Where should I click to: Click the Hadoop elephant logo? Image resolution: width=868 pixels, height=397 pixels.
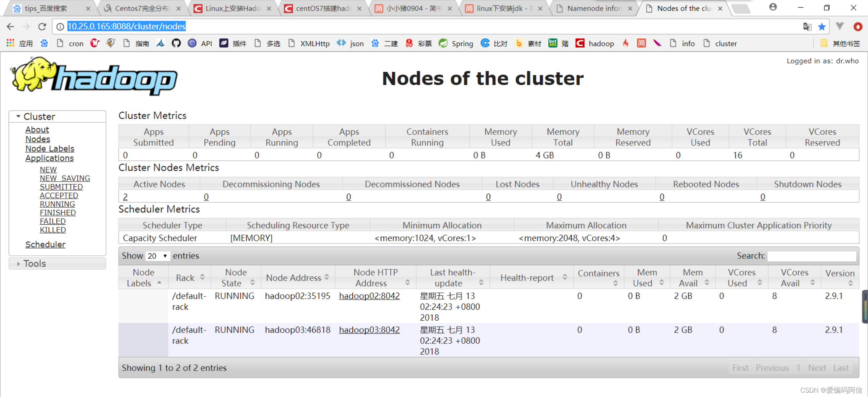click(94, 76)
